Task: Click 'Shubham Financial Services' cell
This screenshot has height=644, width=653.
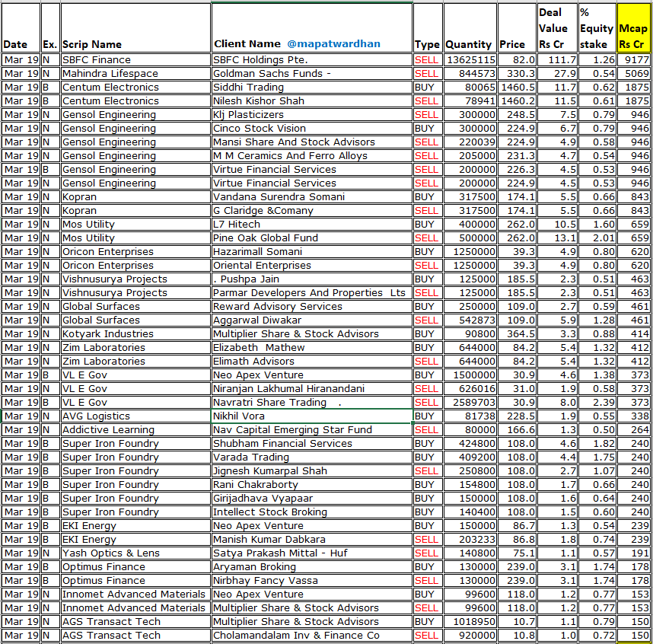Action: tap(312, 444)
